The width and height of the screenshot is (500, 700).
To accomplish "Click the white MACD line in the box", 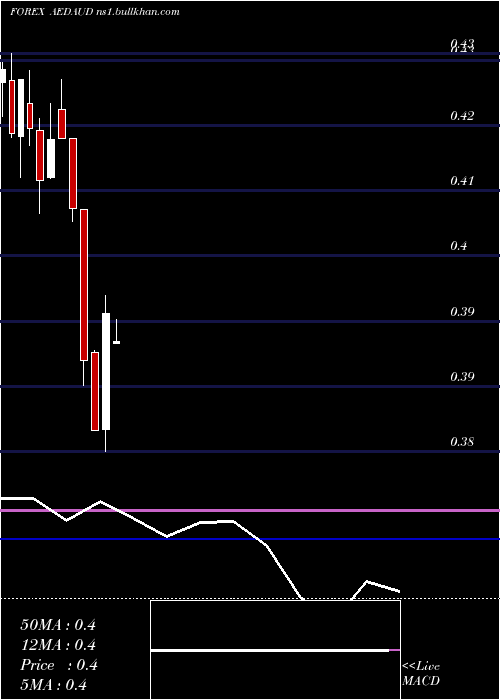I will 270,651.
